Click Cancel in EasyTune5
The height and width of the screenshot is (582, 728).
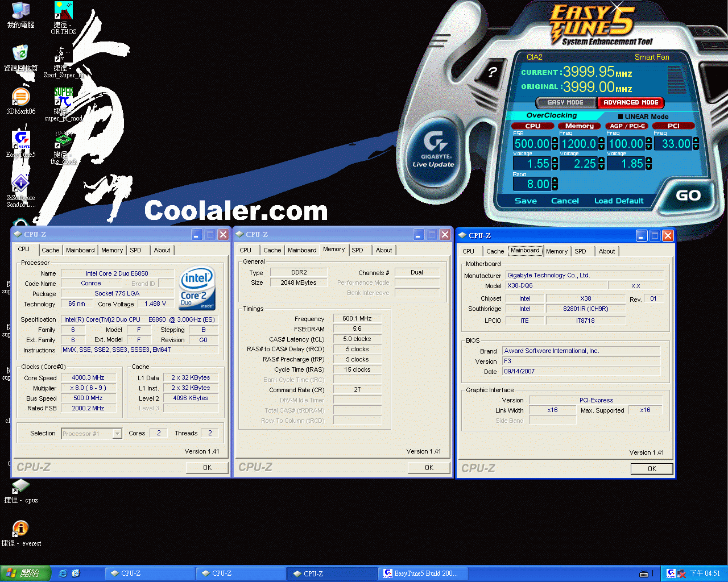(565, 201)
